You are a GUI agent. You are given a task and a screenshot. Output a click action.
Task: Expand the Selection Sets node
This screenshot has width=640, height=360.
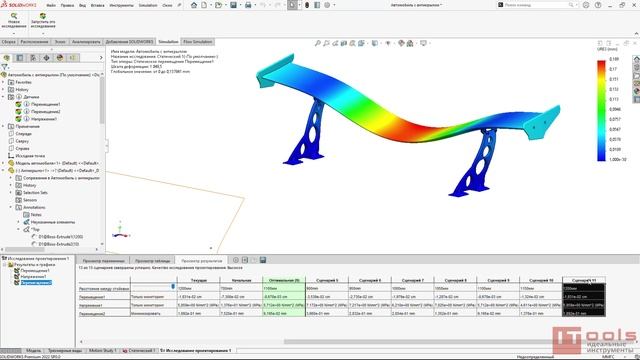click(x=11, y=192)
